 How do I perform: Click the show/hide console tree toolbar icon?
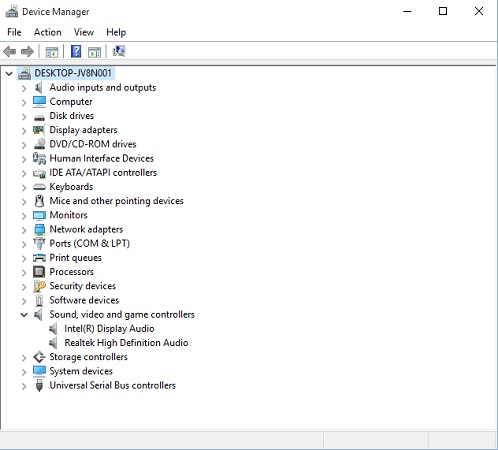(52, 52)
